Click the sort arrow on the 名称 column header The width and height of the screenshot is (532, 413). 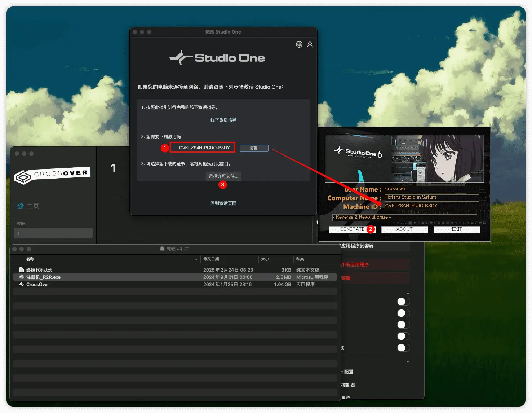click(196, 259)
